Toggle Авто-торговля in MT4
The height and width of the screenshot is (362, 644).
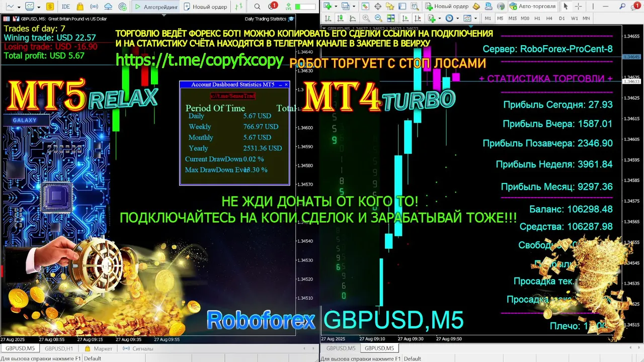click(532, 6)
